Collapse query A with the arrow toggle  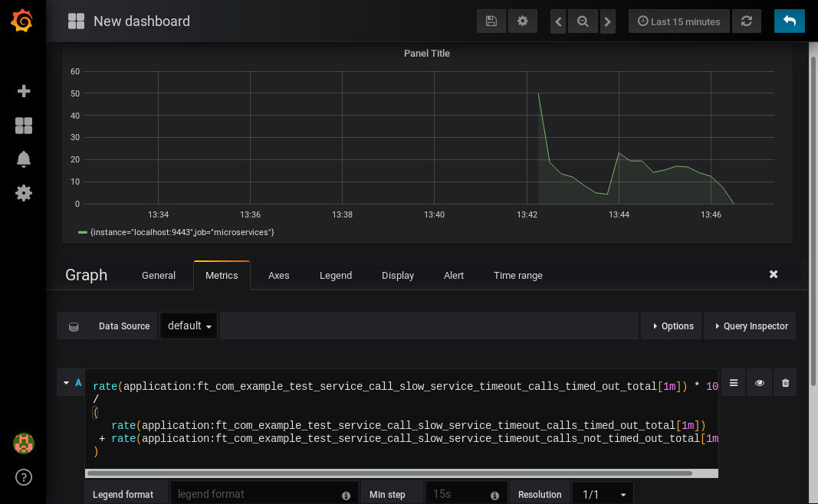point(66,383)
